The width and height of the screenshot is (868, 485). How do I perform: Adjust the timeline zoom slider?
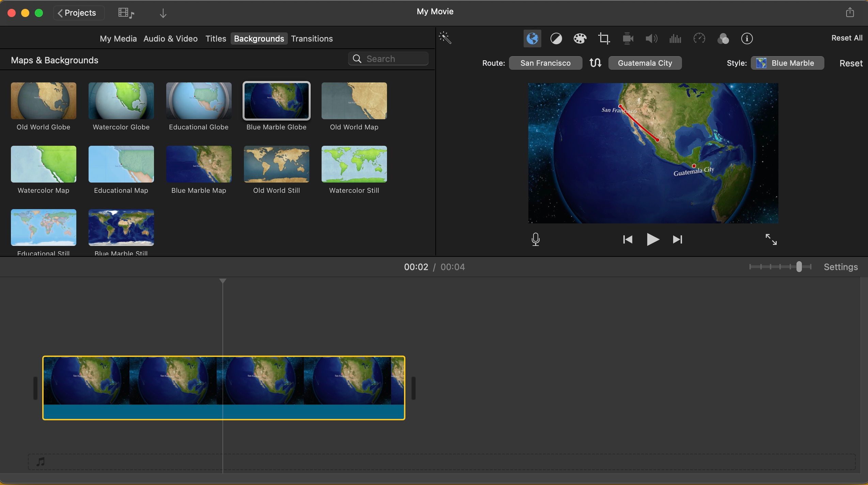pyautogui.click(x=799, y=267)
